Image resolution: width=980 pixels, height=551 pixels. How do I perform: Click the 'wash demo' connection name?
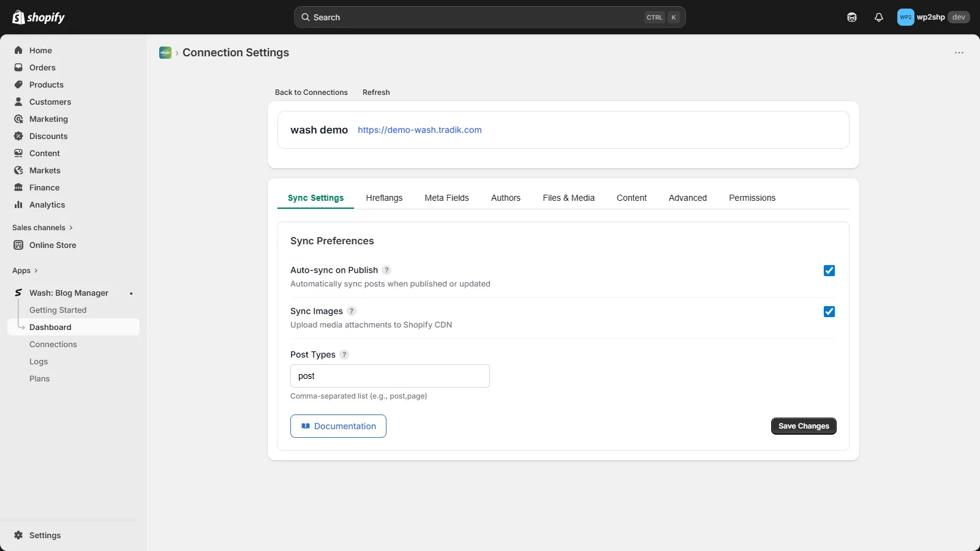click(319, 130)
